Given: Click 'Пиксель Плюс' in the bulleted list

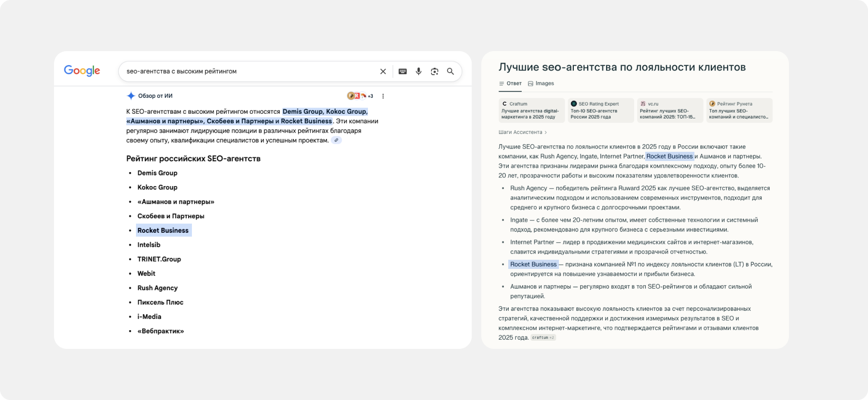Looking at the screenshot, I should click(161, 303).
